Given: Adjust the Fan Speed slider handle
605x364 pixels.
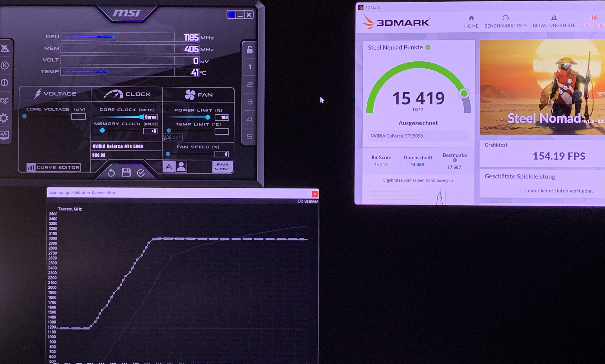Looking at the screenshot, I should tap(168, 154).
